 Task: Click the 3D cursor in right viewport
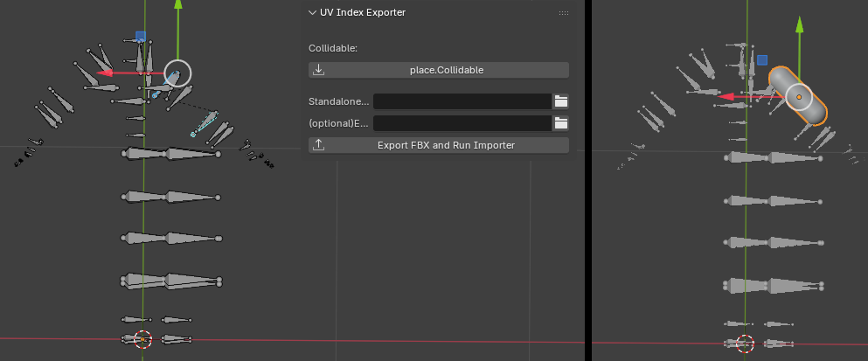745,344
